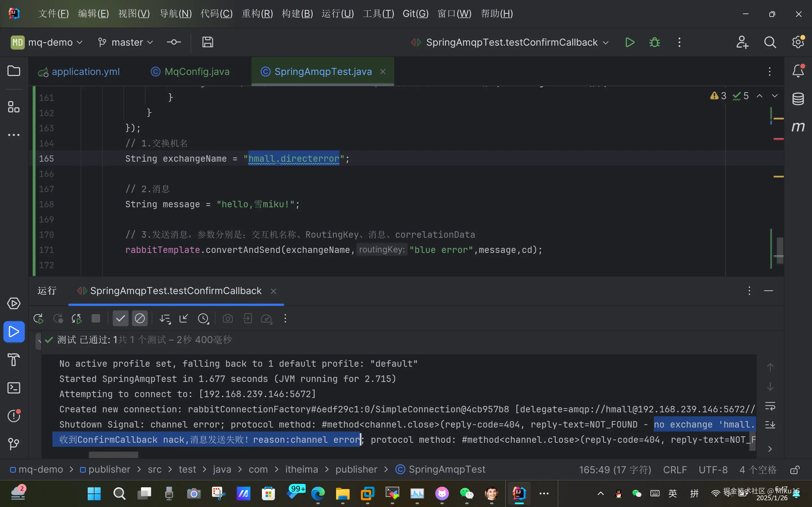Toggle show passed tests checkmark
Screen dimensions: 812x507
120,319
